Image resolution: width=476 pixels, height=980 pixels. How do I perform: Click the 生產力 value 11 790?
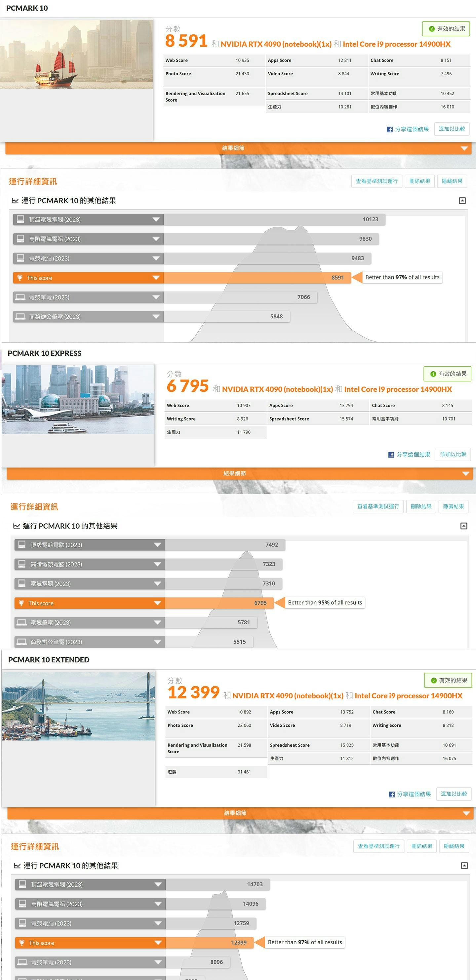(x=244, y=432)
